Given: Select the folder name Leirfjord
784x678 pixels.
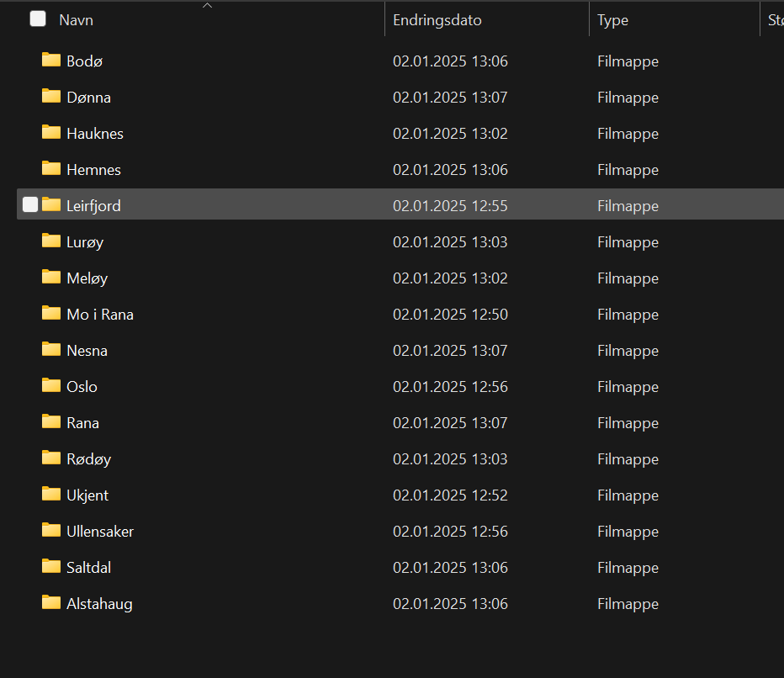Looking at the screenshot, I should tap(93, 206).
